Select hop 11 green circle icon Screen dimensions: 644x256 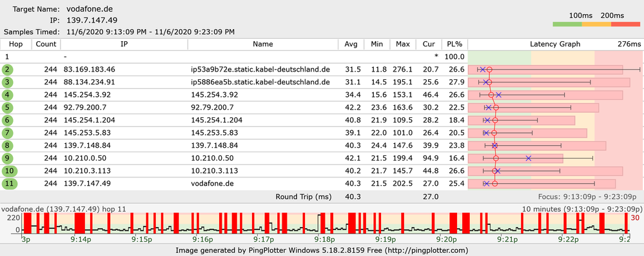(9, 184)
